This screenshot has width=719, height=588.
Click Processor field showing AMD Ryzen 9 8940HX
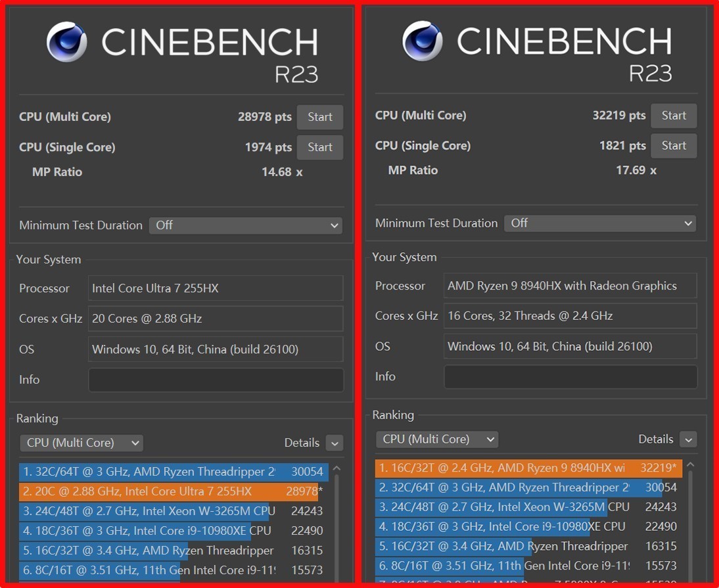tap(570, 286)
